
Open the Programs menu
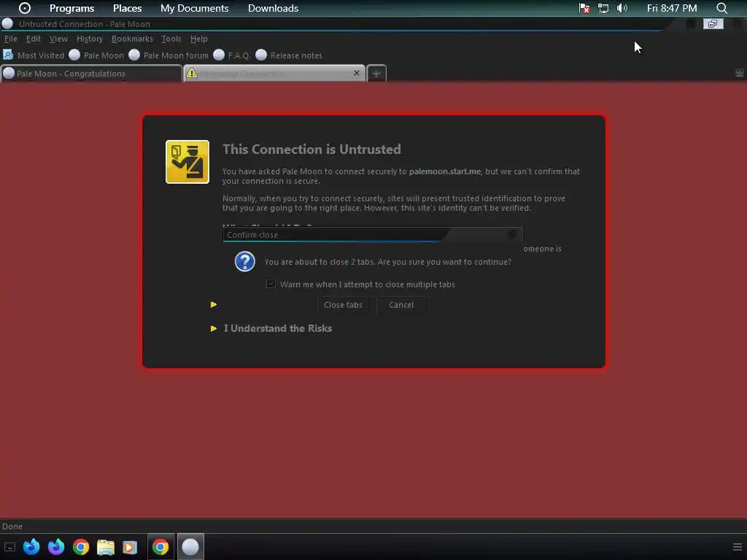click(x=72, y=8)
